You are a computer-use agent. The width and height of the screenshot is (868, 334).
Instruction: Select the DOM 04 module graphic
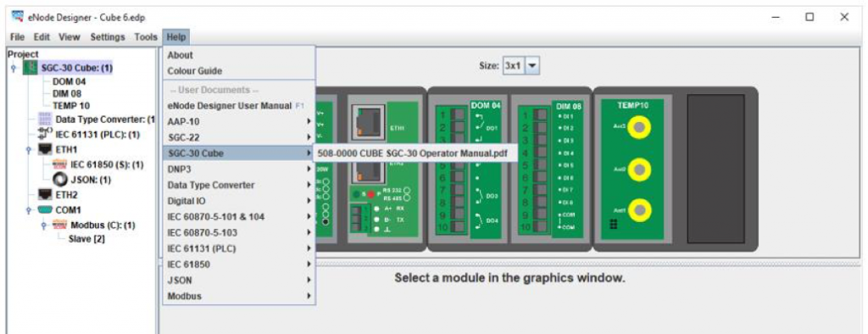coord(468,169)
